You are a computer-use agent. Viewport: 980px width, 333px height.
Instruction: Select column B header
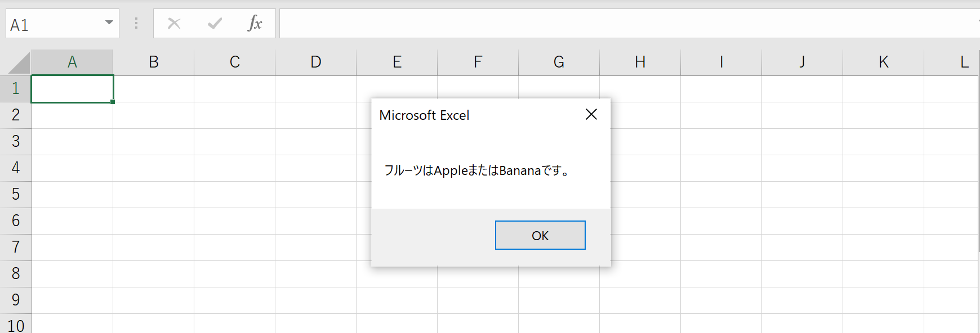tap(153, 62)
